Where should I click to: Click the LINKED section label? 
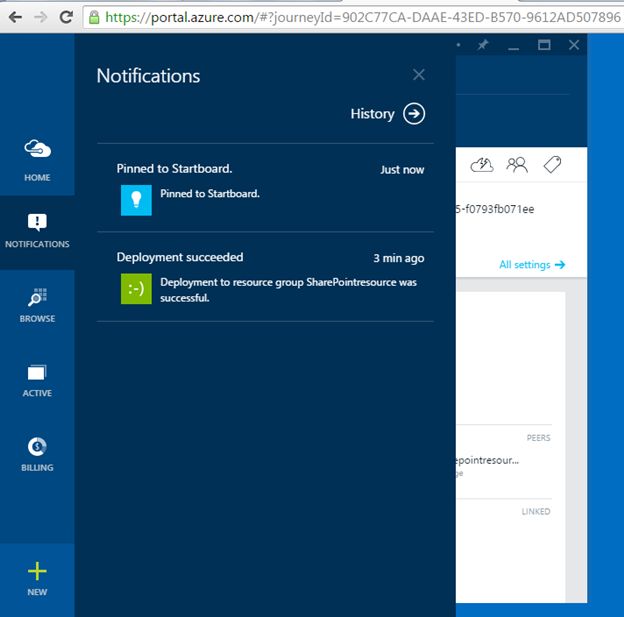click(536, 512)
